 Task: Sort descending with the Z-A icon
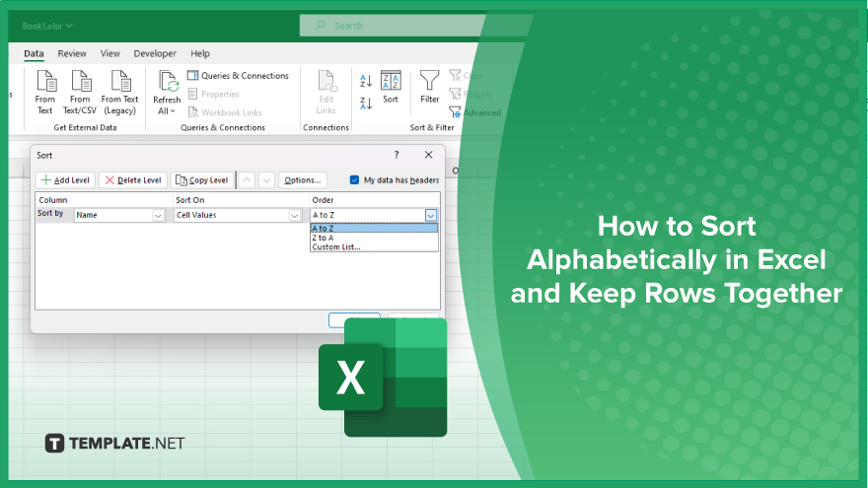point(366,103)
